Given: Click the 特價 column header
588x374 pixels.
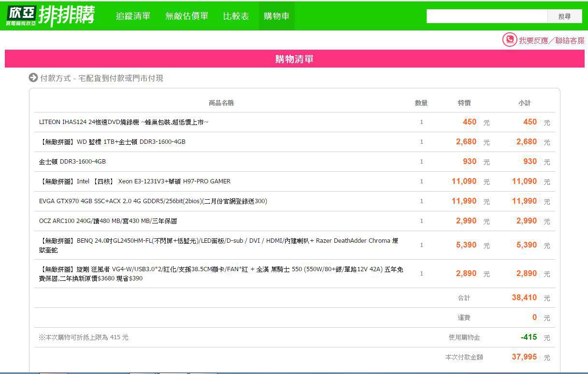Looking at the screenshot, I should [x=464, y=103].
